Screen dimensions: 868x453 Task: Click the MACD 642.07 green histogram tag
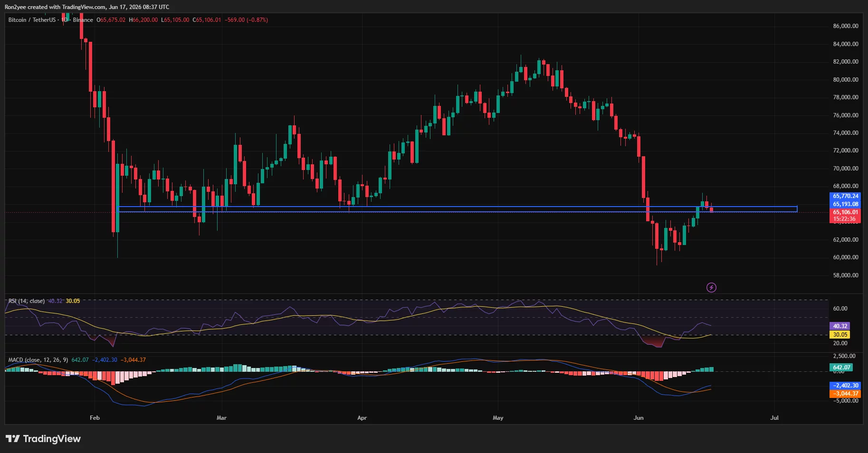click(841, 368)
